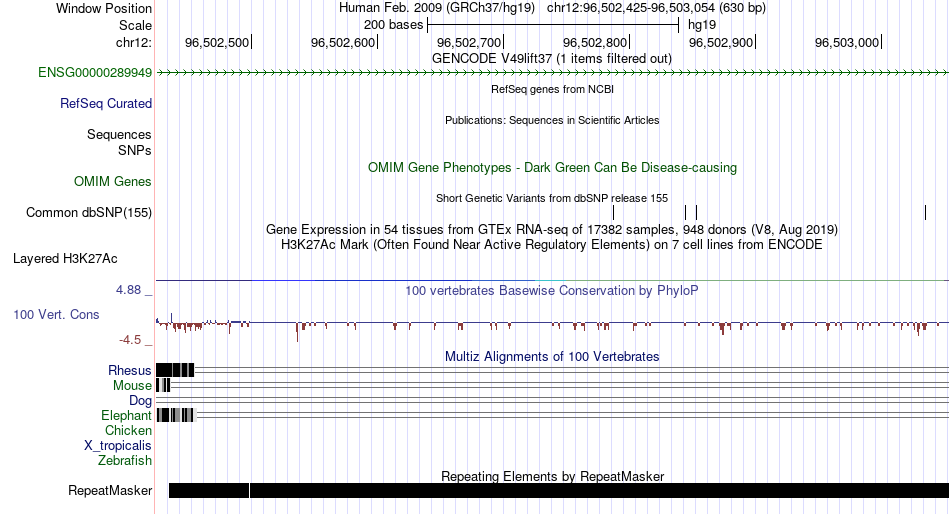The width and height of the screenshot is (950, 514).
Task: Click the RefSeq genes from NCBI title
Action: click(552, 90)
